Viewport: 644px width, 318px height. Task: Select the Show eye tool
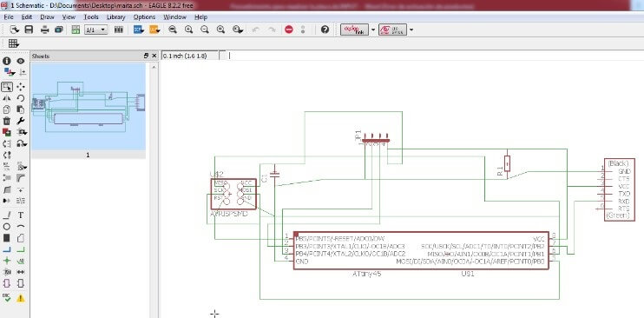click(x=21, y=61)
